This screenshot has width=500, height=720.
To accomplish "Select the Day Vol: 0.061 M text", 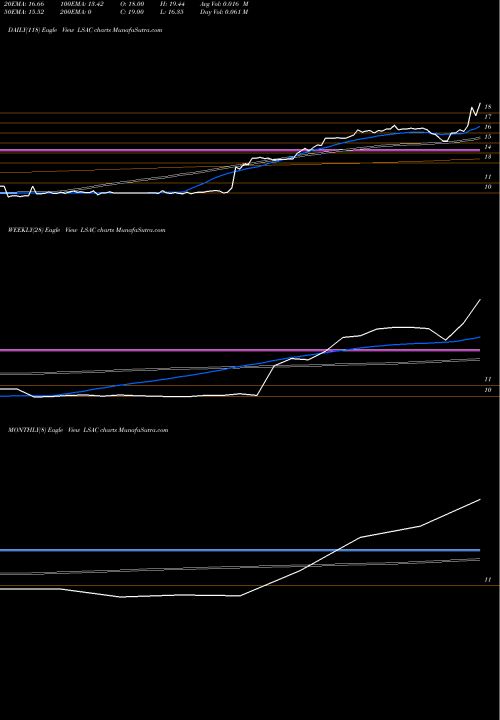I will pos(224,12).
